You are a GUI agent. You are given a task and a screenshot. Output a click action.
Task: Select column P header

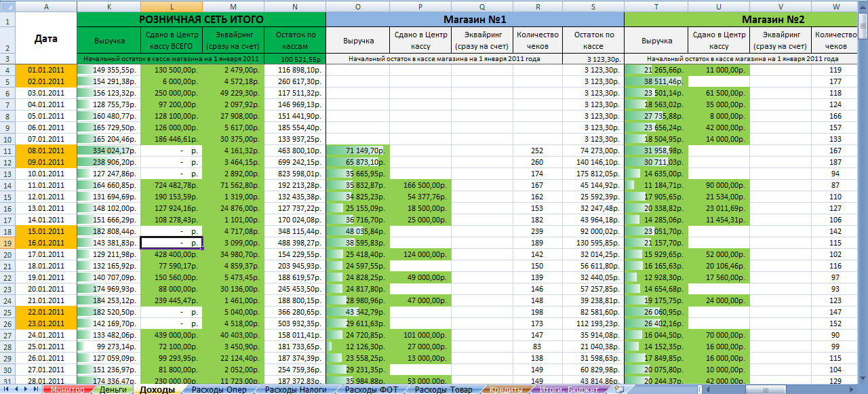click(420, 6)
